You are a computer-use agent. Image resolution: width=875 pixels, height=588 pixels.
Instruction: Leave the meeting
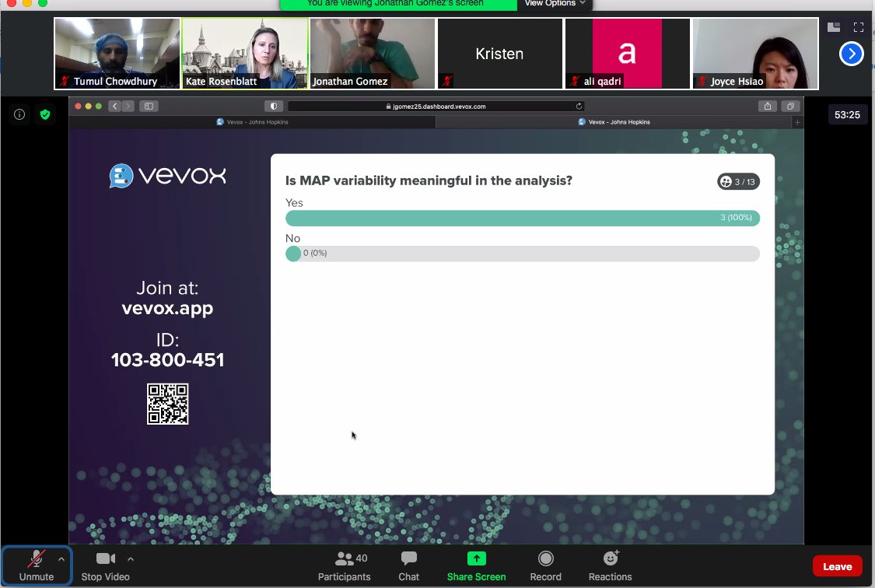tap(837, 566)
